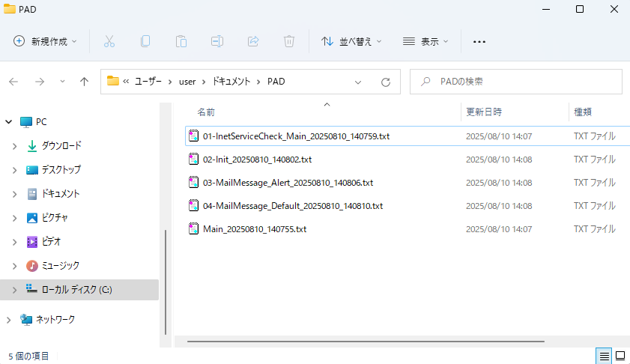Click the Share icon in toolbar

click(x=253, y=41)
